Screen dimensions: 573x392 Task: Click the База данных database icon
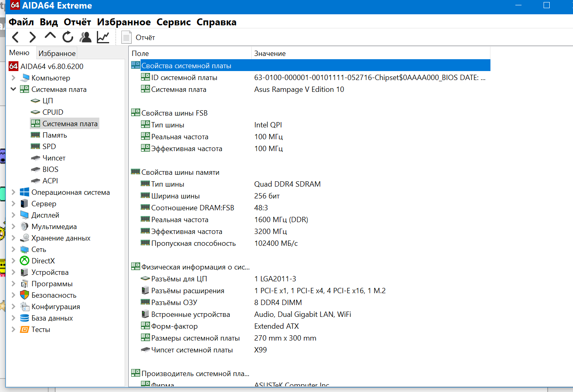click(25, 318)
